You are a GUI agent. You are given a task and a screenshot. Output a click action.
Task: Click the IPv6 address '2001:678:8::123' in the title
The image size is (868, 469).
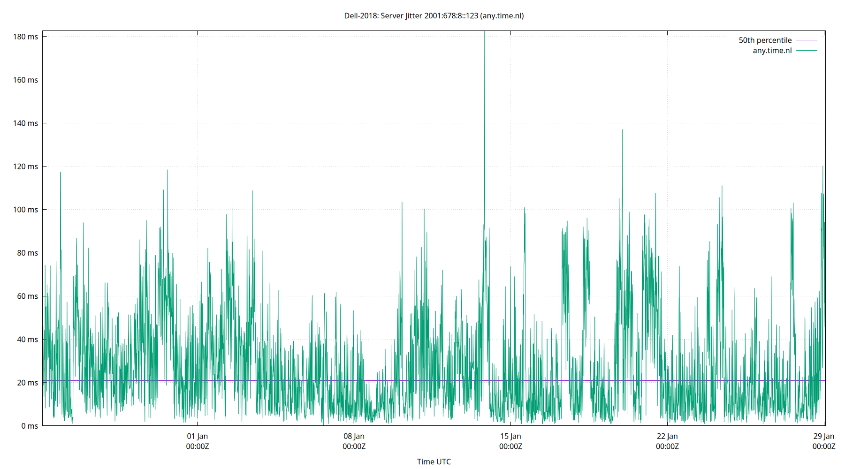pos(450,15)
